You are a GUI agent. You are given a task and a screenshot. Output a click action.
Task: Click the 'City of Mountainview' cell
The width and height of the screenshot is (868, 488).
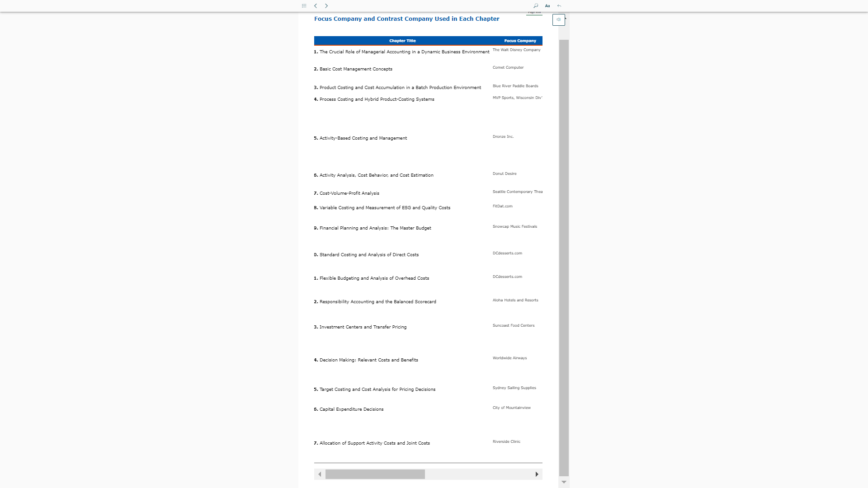(x=512, y=408)
